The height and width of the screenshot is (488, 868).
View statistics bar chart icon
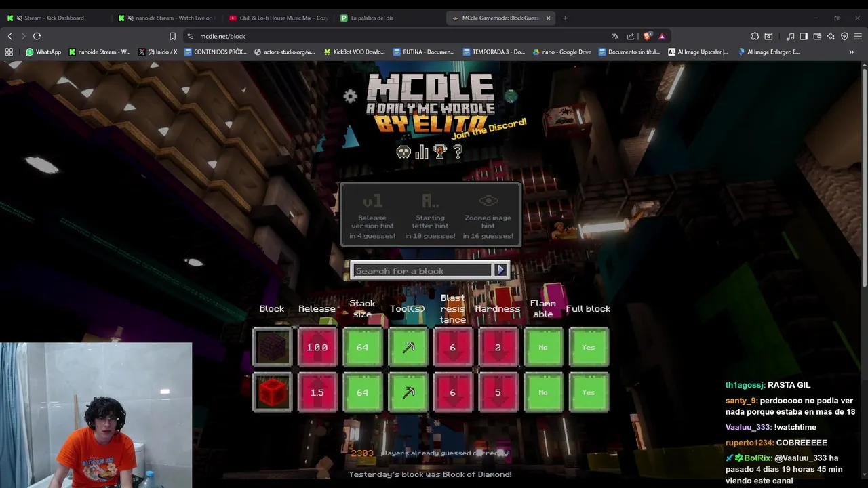coord(422,152)
